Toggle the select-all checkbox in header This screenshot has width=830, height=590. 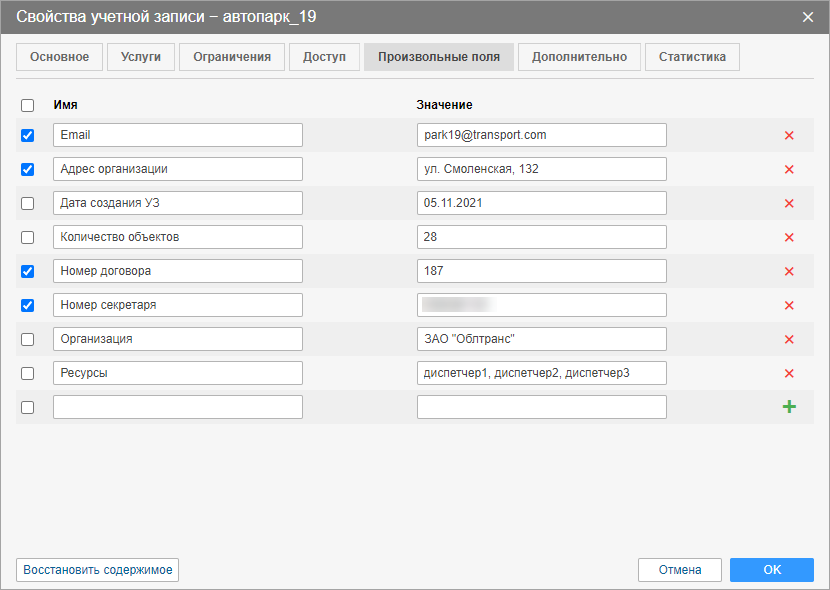coord(27,105)
